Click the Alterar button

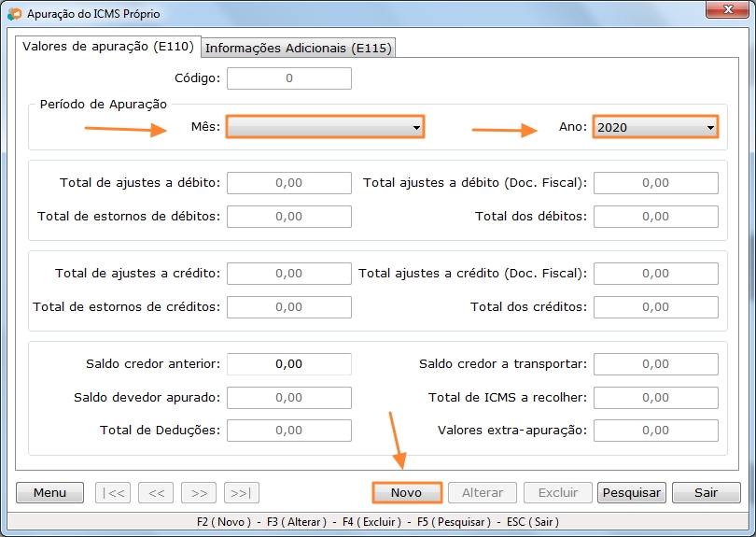point(483,492)
